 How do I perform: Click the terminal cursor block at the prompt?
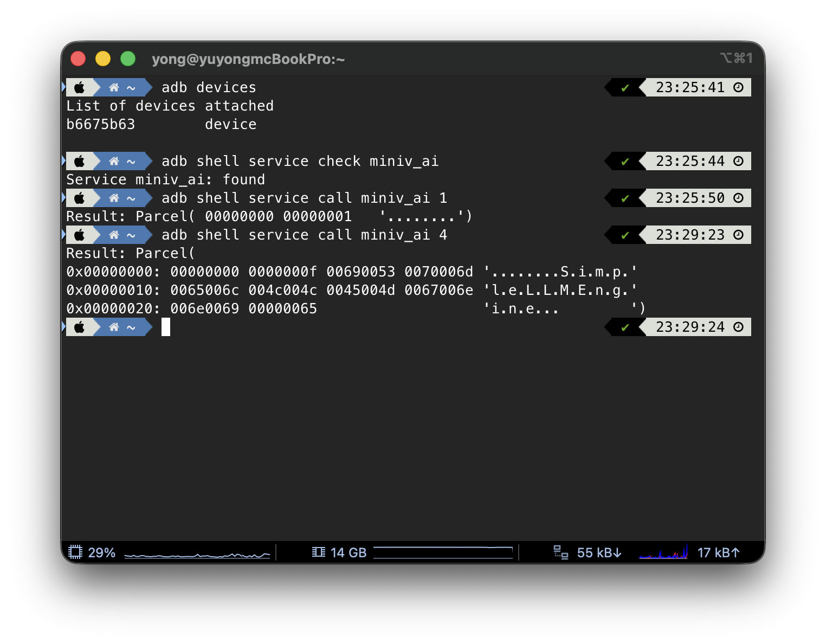[x=166, y=327]
